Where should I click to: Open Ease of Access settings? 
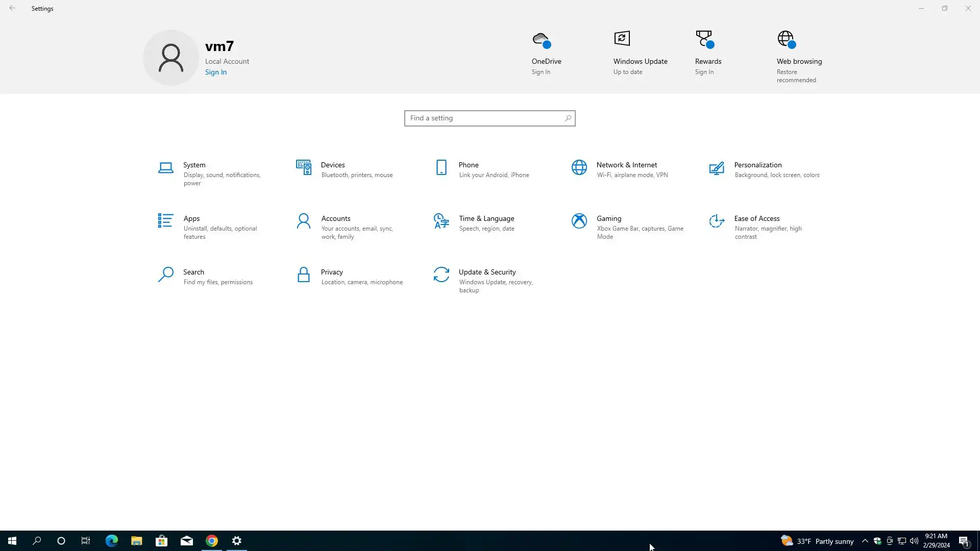tap(756, 219)
